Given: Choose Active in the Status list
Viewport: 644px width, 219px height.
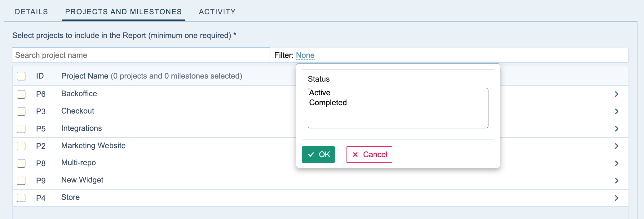Looking at the screenshot, I should pyautogui.click(x=320, y=93).
